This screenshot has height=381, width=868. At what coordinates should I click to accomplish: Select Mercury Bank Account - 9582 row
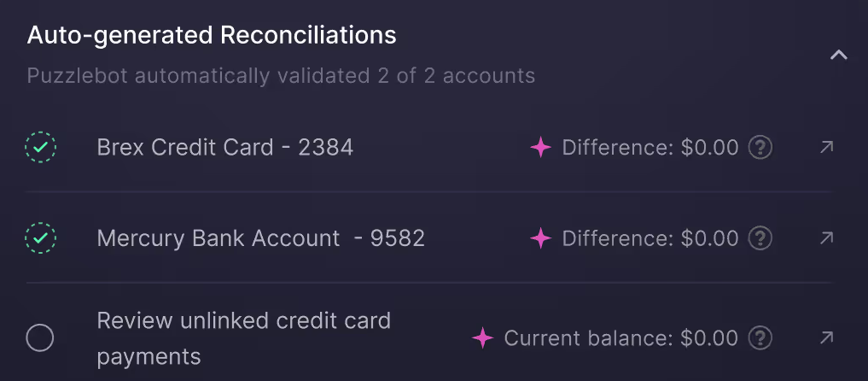click(x=261, y=238)
